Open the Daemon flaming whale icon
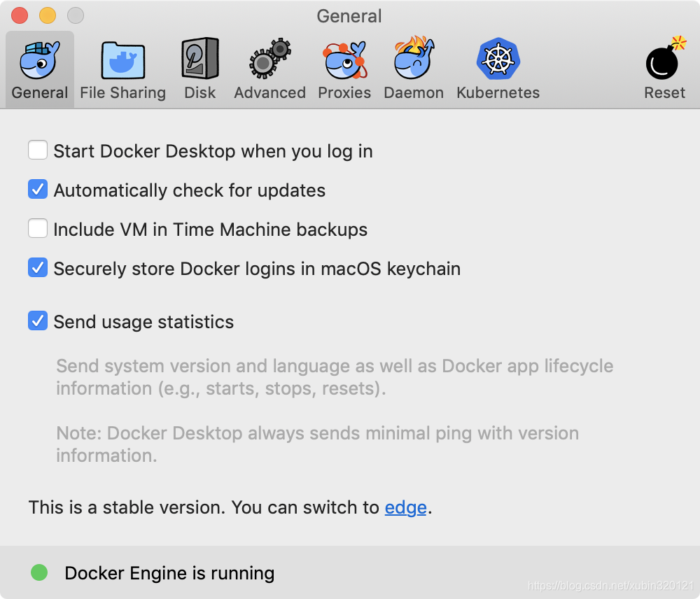700x599 pixels. tap(414, 58)
